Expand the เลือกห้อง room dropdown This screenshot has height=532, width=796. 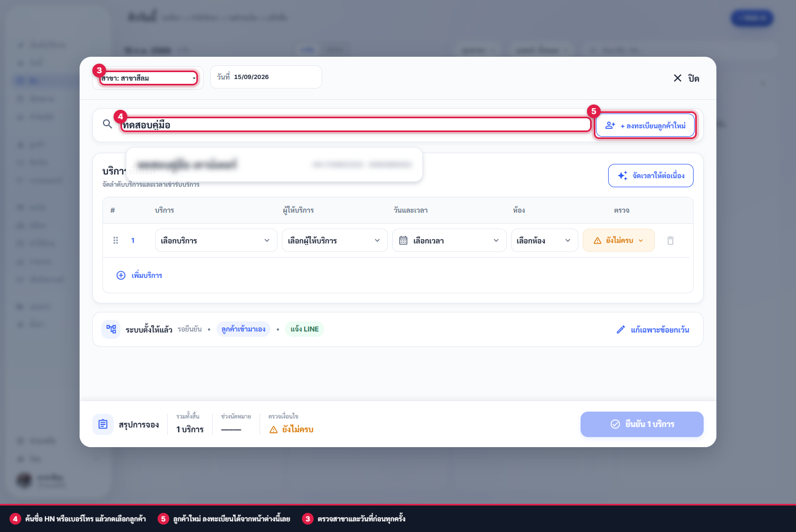click(x=544, y=240)
